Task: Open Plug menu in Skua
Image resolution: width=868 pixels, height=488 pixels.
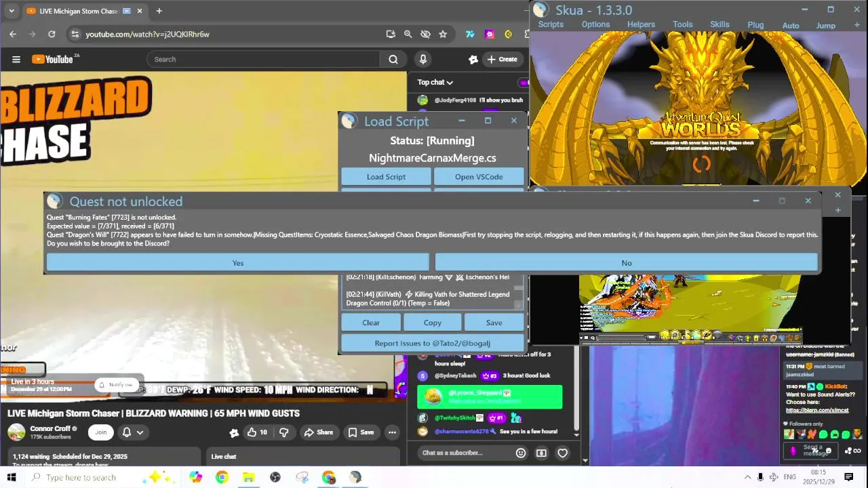Action: pos(755,24)
